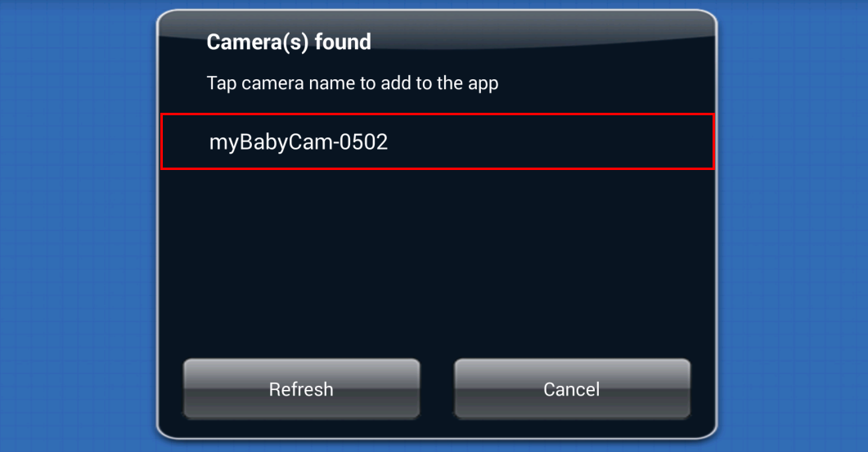868x452 pixels.
Task: Choose the camera named myBabyCam-0502
Action: (438, 141)
